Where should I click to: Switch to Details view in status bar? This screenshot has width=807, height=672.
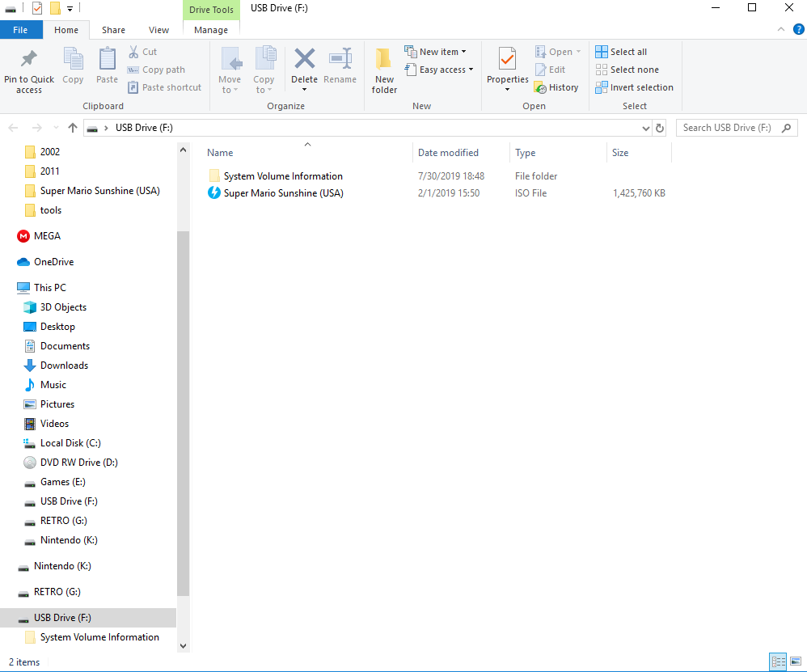778,661
